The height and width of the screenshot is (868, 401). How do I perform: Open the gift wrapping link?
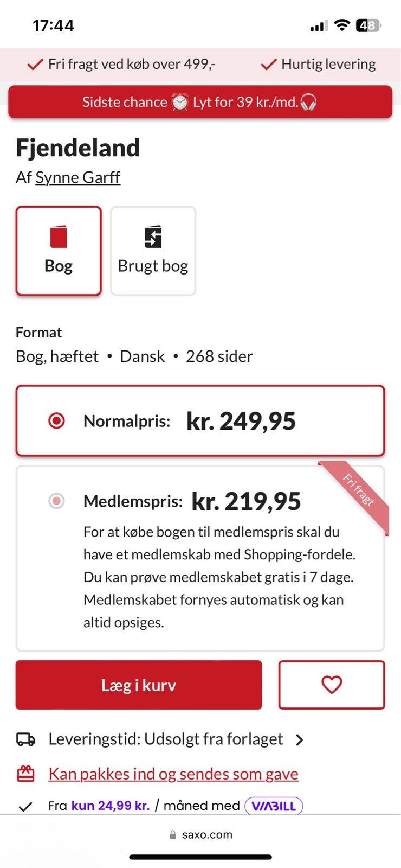click(173, 774)
